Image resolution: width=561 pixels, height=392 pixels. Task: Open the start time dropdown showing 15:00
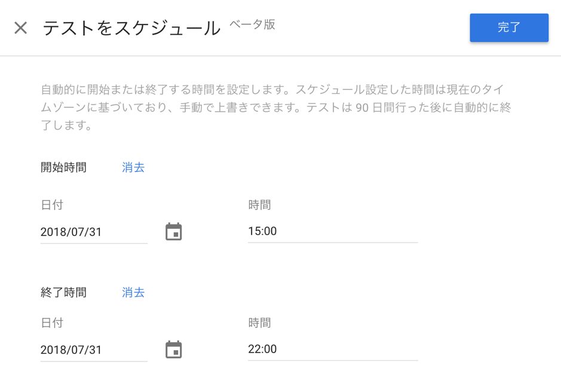click(x=332, y=231)
